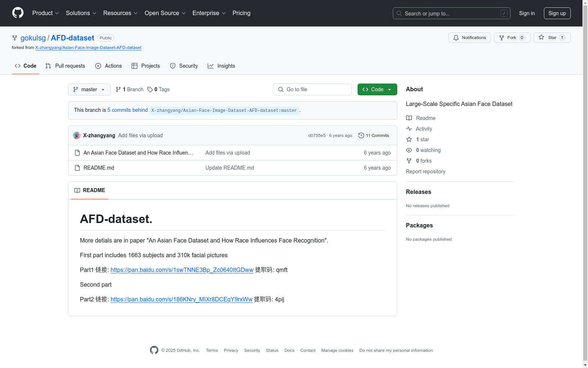This screenshot has height=368, width=588.
Task: Click the history clock icon by 11 Commits
Action: (361, 135)
